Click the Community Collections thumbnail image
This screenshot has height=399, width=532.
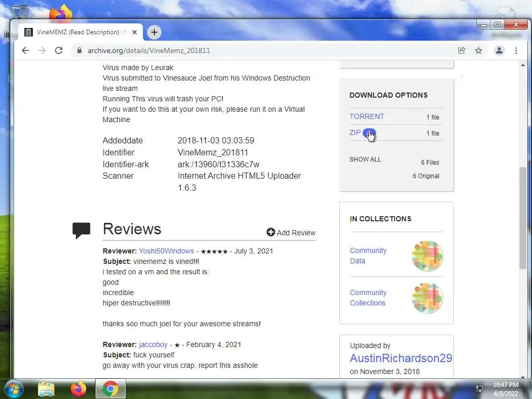pos(428,298)
